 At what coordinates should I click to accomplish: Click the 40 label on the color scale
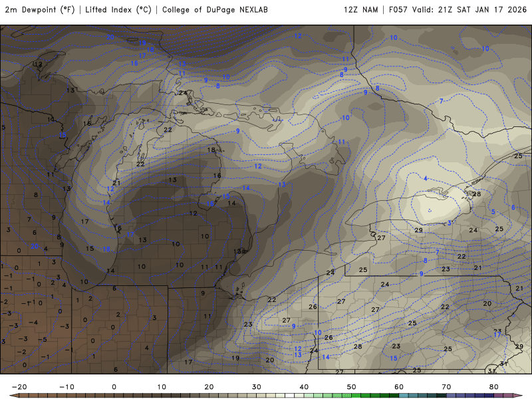(304, 387)
